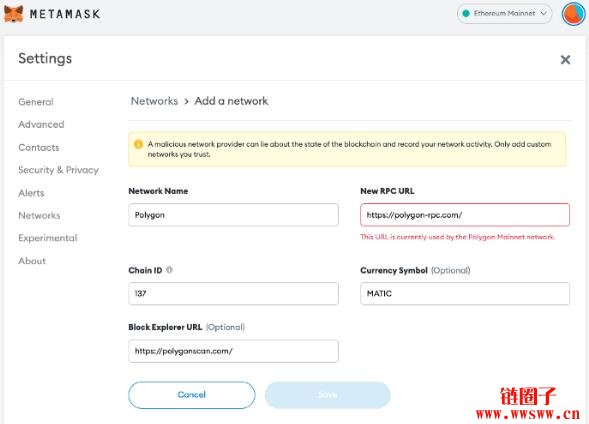This screenshot has height=424, width=589.
Task: Click the MetaMask fox logo
Action: click(x=14, y=14)
